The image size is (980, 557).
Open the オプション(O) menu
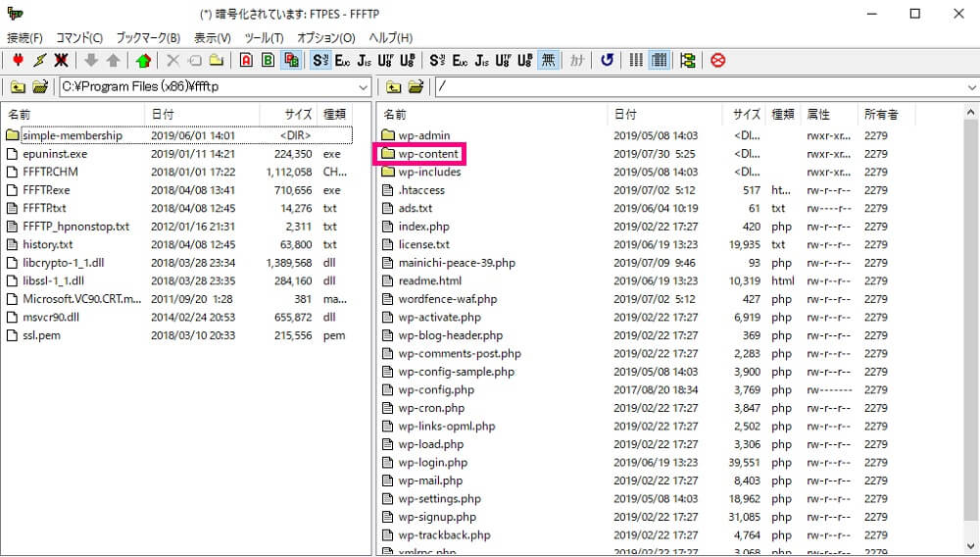tap(326, 38)
